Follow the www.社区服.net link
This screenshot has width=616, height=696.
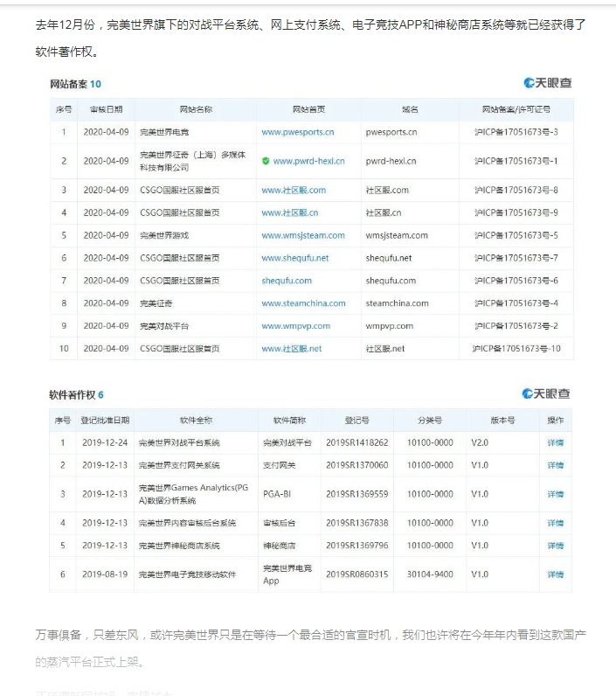291,349
